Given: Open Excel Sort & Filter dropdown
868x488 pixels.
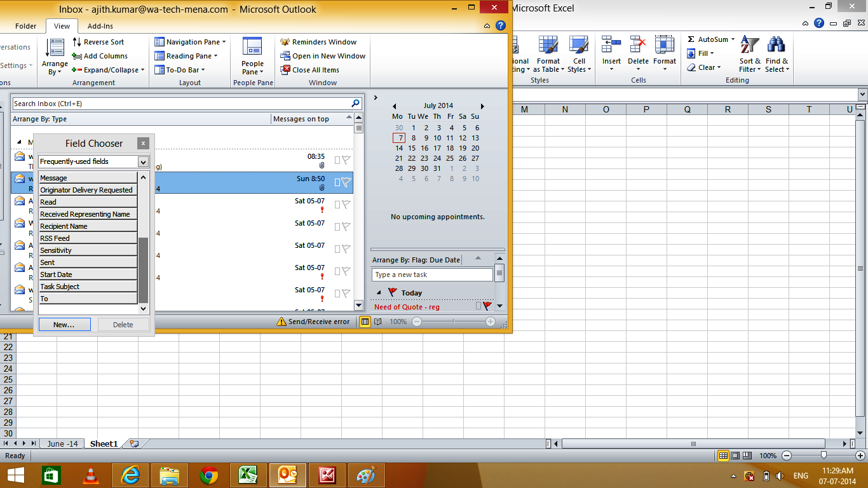Looking at the screenshot, I should (x=750, y=54).
